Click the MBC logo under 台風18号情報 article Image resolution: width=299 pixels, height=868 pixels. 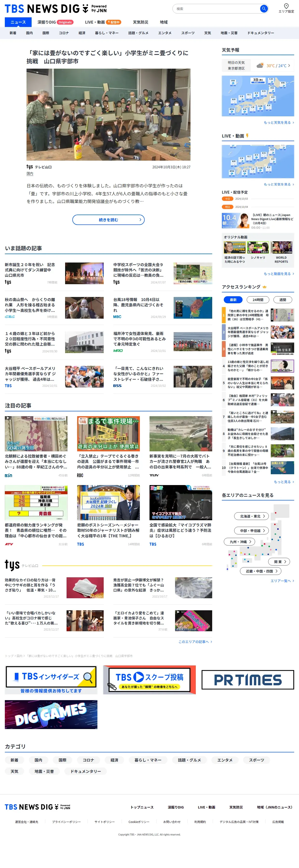[x=117, y=317]
